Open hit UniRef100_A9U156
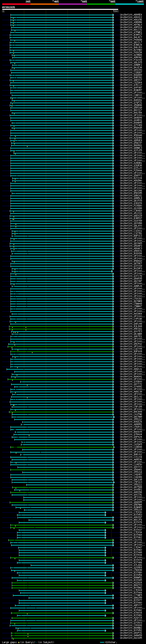The height and width of the screenshot is (644, 146). coord(131,20)
